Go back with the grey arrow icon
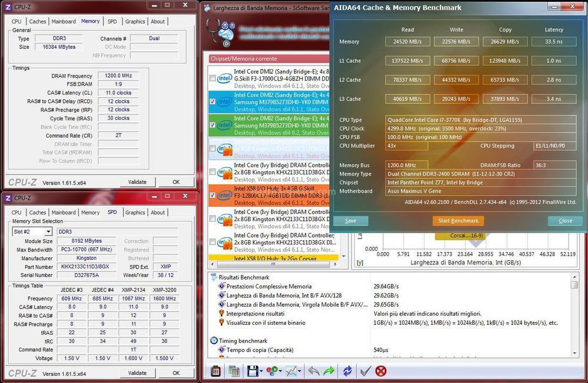588x383 pixels. (313, 371)
